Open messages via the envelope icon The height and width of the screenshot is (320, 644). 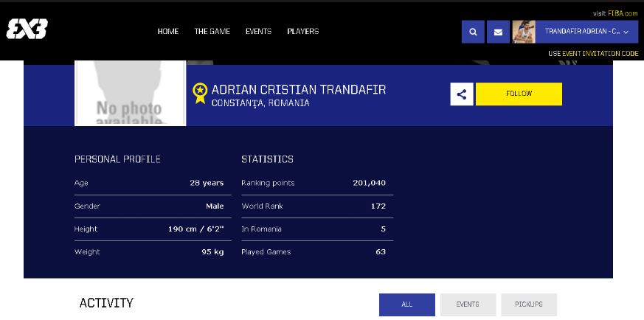(x=498, y=32)
